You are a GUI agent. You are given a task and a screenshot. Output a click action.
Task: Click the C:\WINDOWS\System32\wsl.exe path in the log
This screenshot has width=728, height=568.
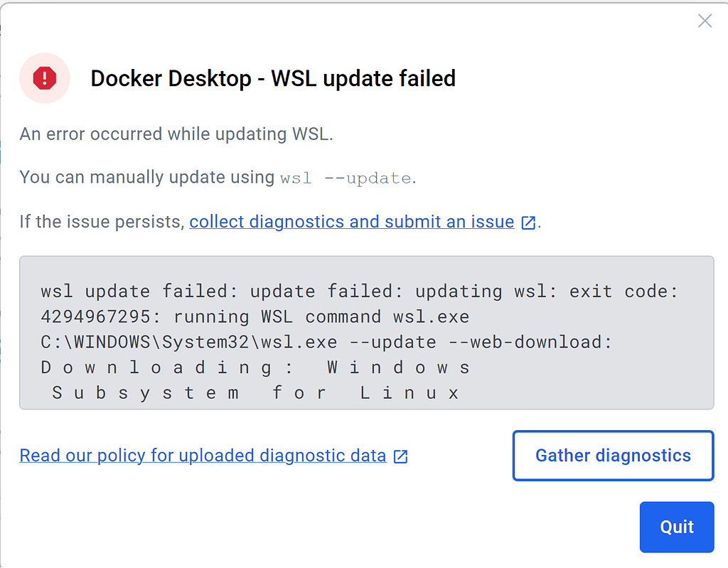coord(188,342)
